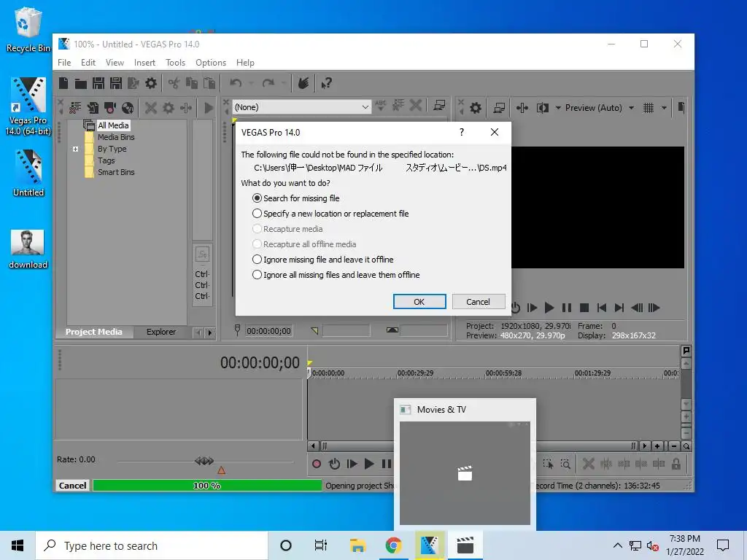Open the Tools menu
747x560 pixels.
click(x=175, y=63)
